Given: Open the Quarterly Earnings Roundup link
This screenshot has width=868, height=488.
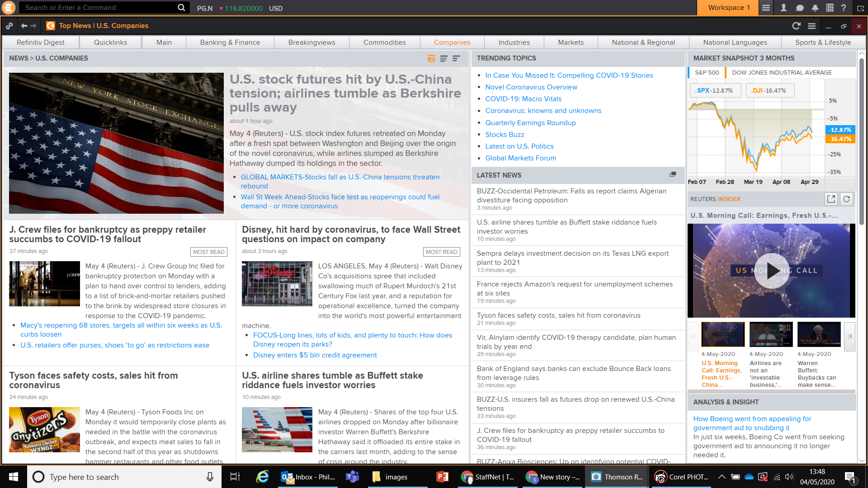Looking at the screenshot, I should 530,122.
